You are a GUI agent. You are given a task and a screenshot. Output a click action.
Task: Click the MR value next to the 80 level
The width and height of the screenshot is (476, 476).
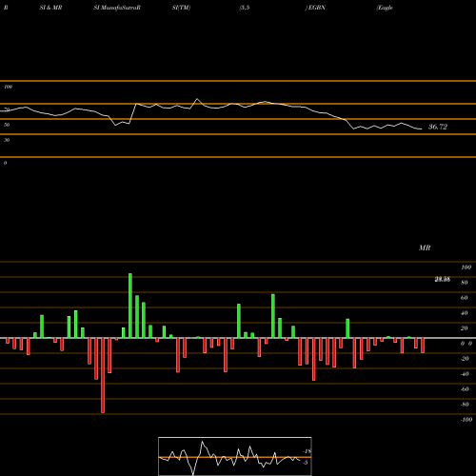point(443,279)
